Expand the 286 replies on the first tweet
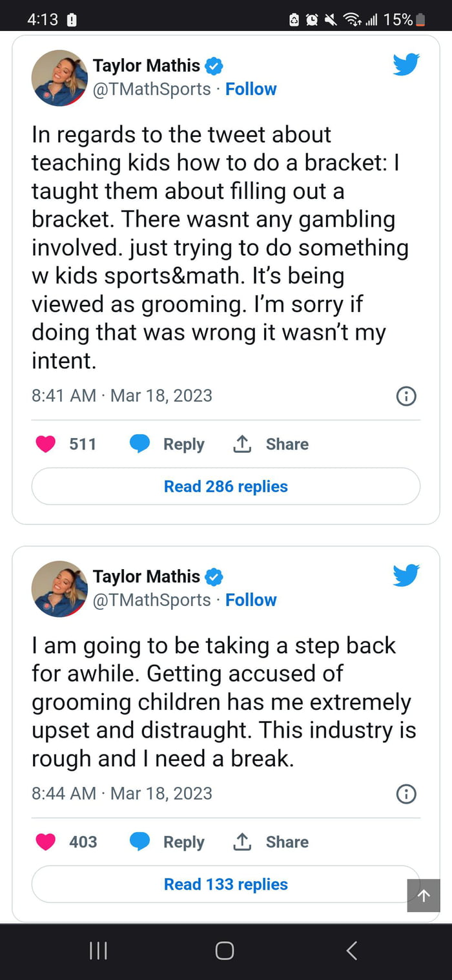The width and height of the screenshot is (452, 980). pyautogui.click(x=225, y=486)
